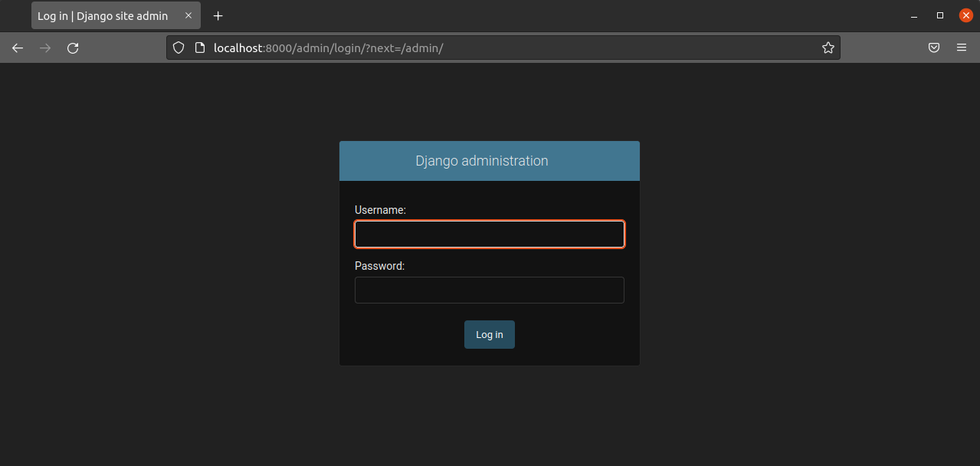Focus the Password input field
The height and width of the screenshot is (466, 980).
(490, 290)
